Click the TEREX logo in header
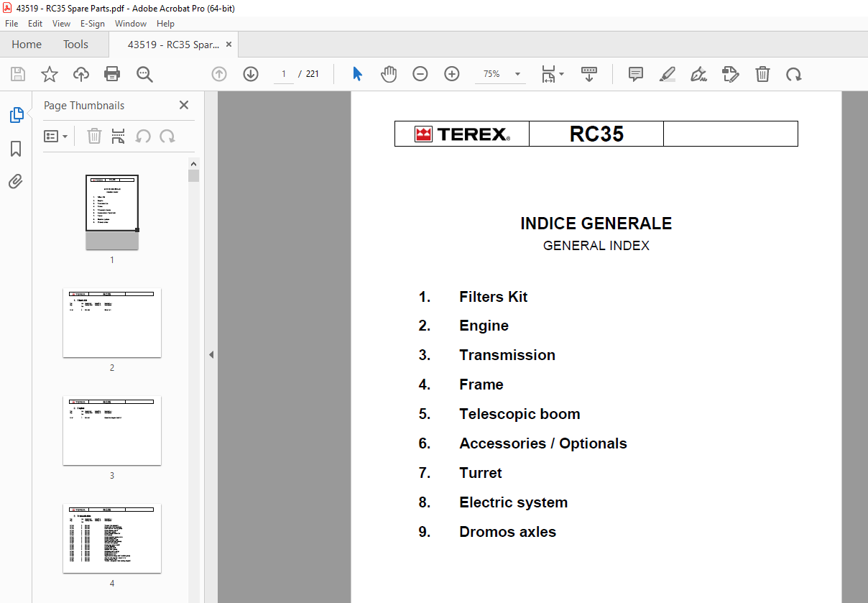The image size is (868, 603). pos(462,134)
